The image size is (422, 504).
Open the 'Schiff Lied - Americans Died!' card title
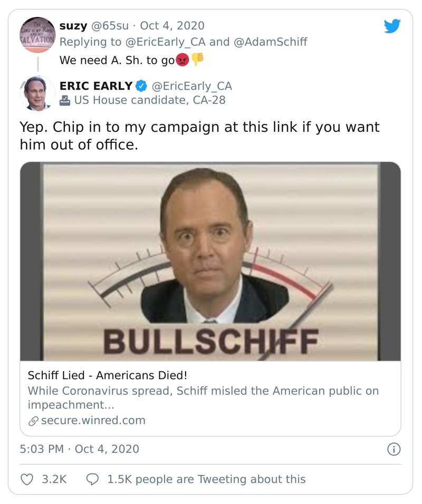108,376
